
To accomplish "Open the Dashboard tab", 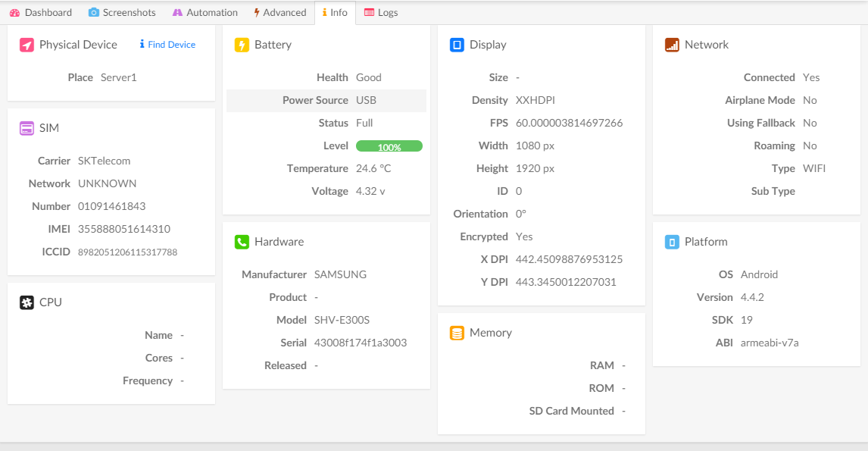I will pyautogui.click(x=41, y=12).
